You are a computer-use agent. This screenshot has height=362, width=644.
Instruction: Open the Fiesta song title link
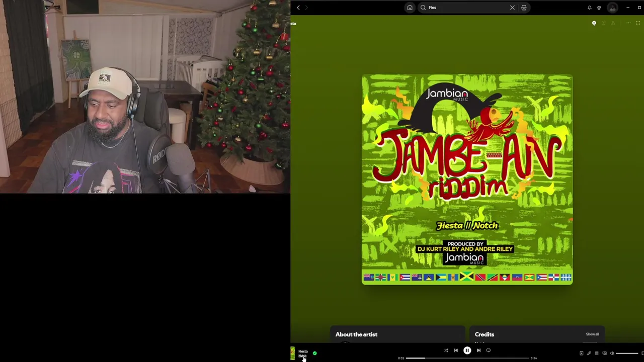[x=303, y=351]
